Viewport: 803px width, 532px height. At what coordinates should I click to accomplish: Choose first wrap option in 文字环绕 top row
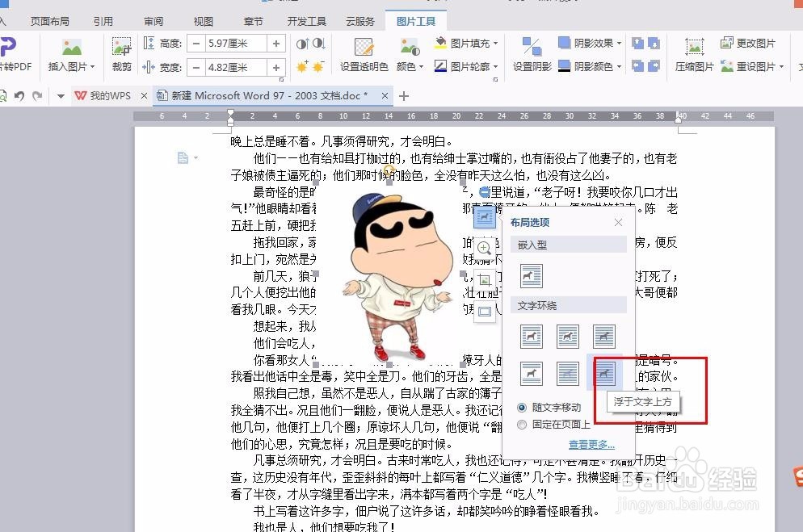(531, 337)
